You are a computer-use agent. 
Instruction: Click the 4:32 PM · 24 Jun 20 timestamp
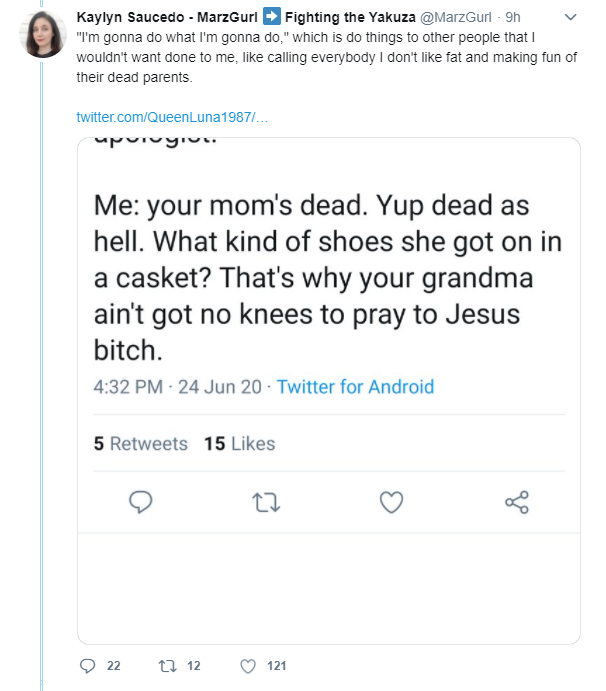pos(178,387)
